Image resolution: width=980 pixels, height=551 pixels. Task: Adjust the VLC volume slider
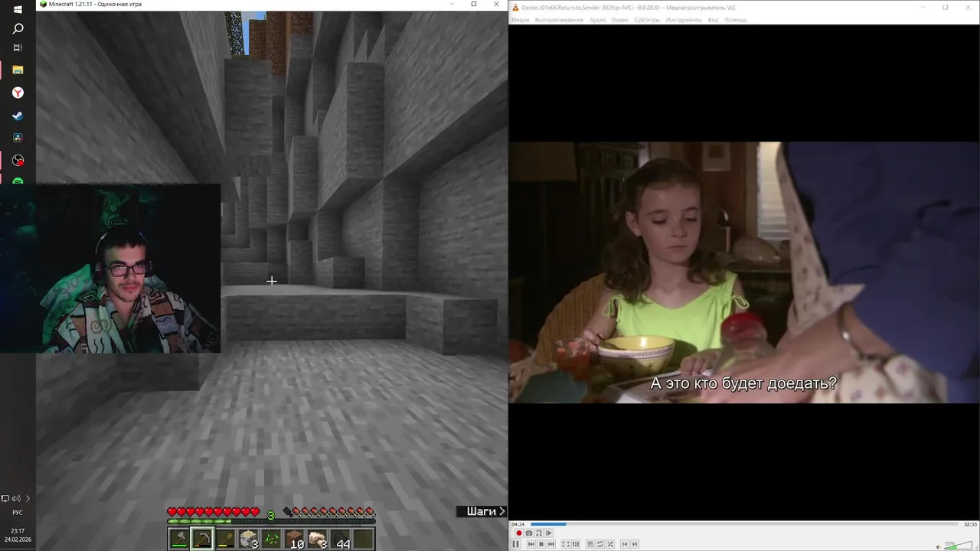[x=957, y=546]
